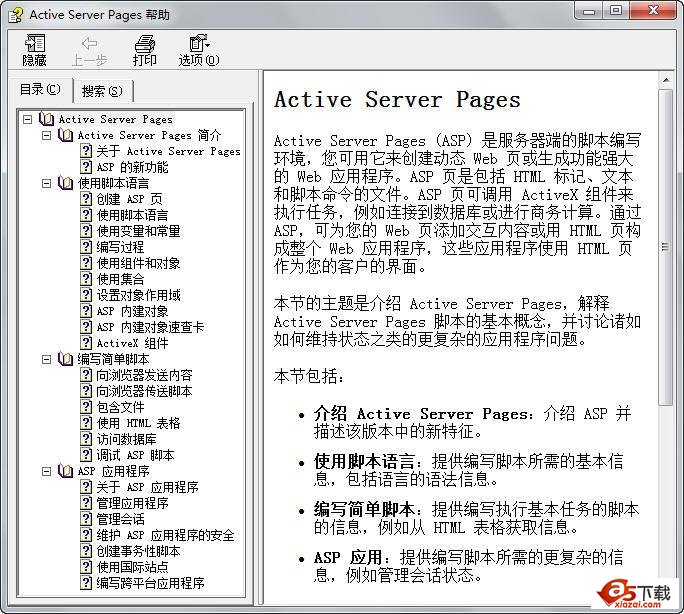
Task: Collapse the root Active Server Pages node
Action: (x=27, y=119)
